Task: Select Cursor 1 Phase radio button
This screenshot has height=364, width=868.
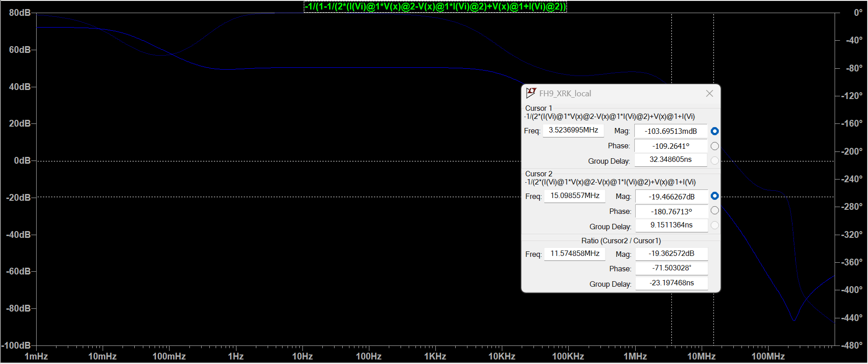Action: click(714, 146)
